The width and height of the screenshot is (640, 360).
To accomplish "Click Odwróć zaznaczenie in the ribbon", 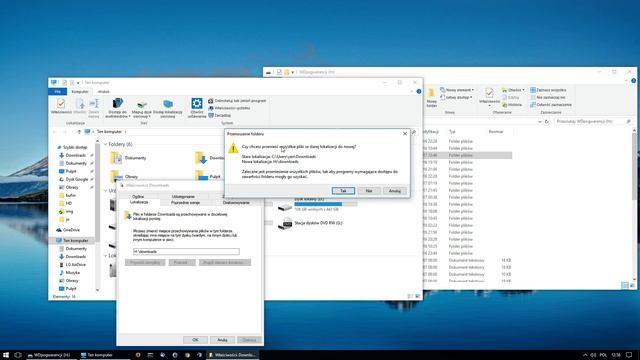I will click(x=551, y=105).
